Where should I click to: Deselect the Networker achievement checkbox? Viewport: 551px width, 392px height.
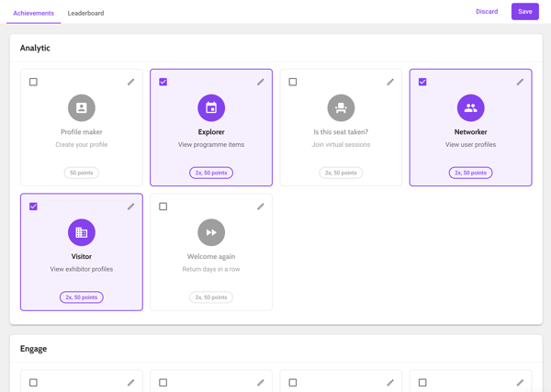click(x=422, y=82)
